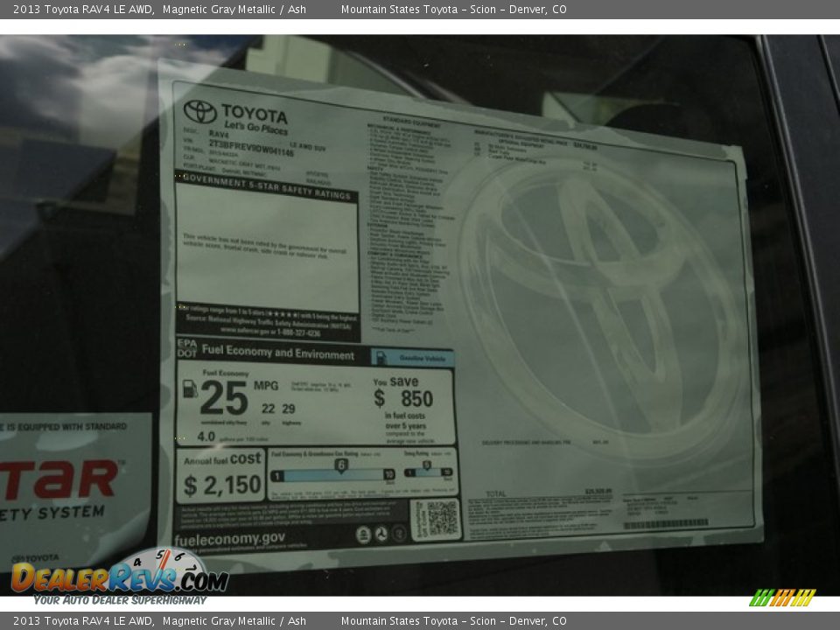Click the 'Fuel Economy and Environment' heading
Viewport: 840px width, 630px height.
point(278,353)
